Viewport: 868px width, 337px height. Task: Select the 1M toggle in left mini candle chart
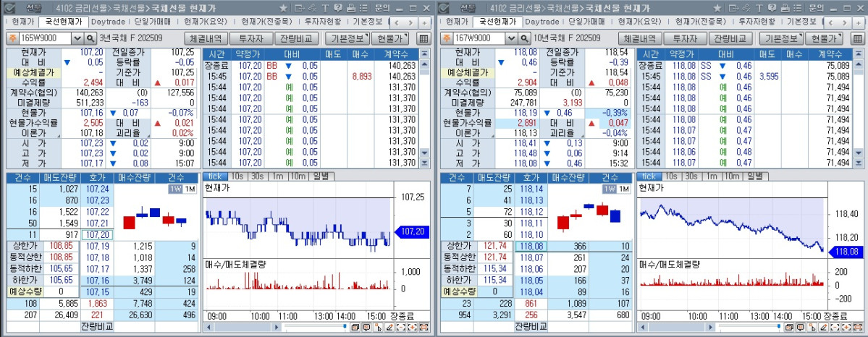pyautogui.click(x=190, y=189)
